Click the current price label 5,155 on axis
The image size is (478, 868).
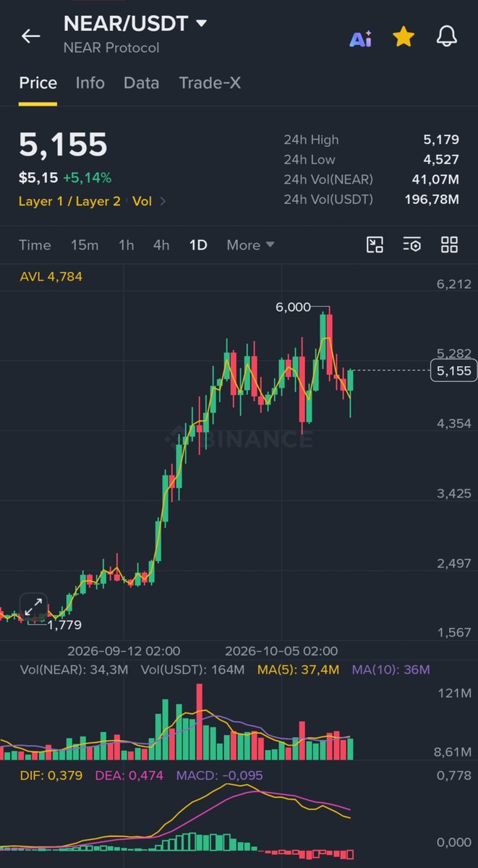pyautogui.click(x=453, y=371)
